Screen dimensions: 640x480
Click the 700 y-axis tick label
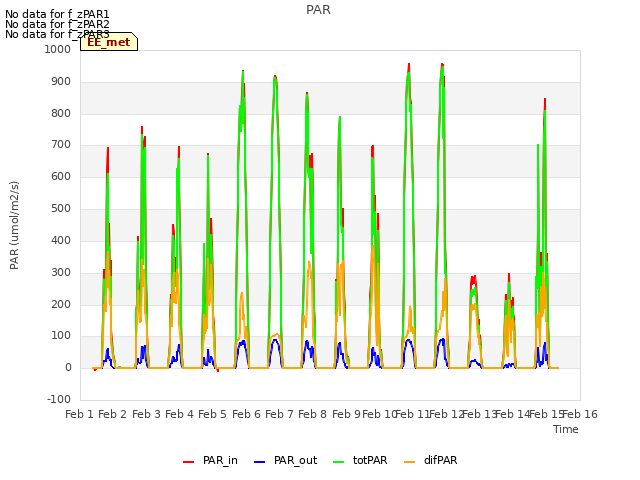pyautogui.click(x=61, y=144)
